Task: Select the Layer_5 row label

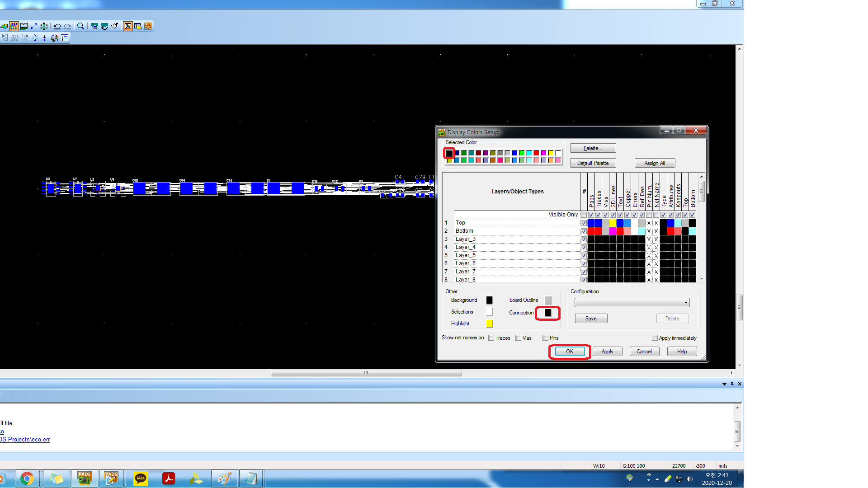Action: click(466, 255)
